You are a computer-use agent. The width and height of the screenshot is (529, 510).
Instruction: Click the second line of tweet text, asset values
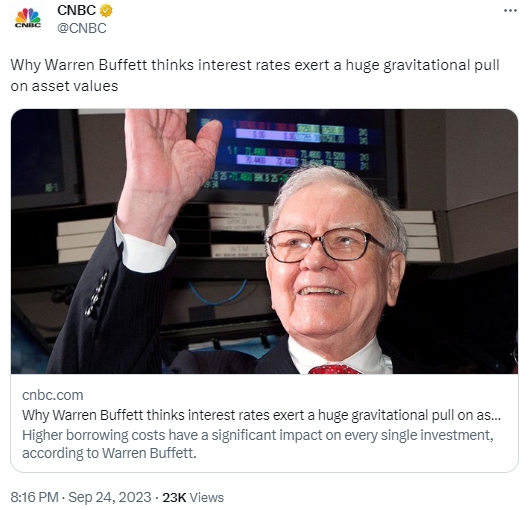click(64, 86)
